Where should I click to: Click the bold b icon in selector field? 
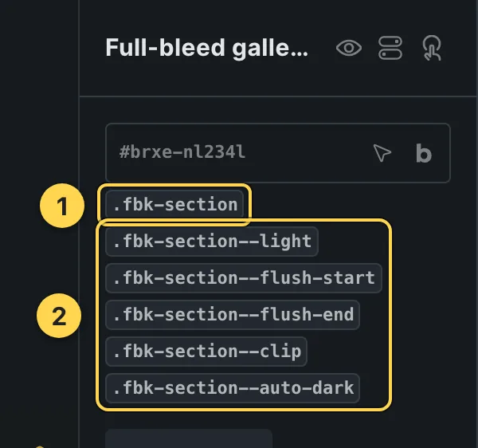(x=424, y=153)
